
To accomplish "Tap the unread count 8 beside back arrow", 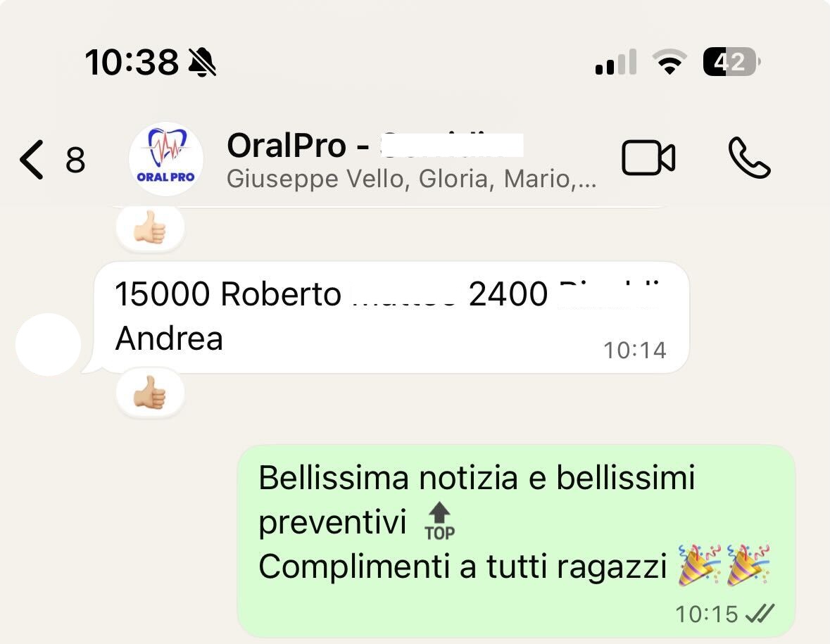I will (x=75, y=160).
